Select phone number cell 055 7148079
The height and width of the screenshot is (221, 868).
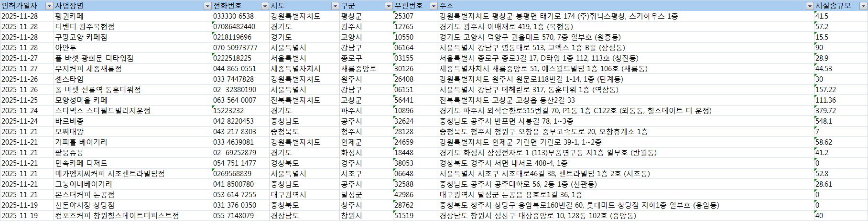click(240, 216)
